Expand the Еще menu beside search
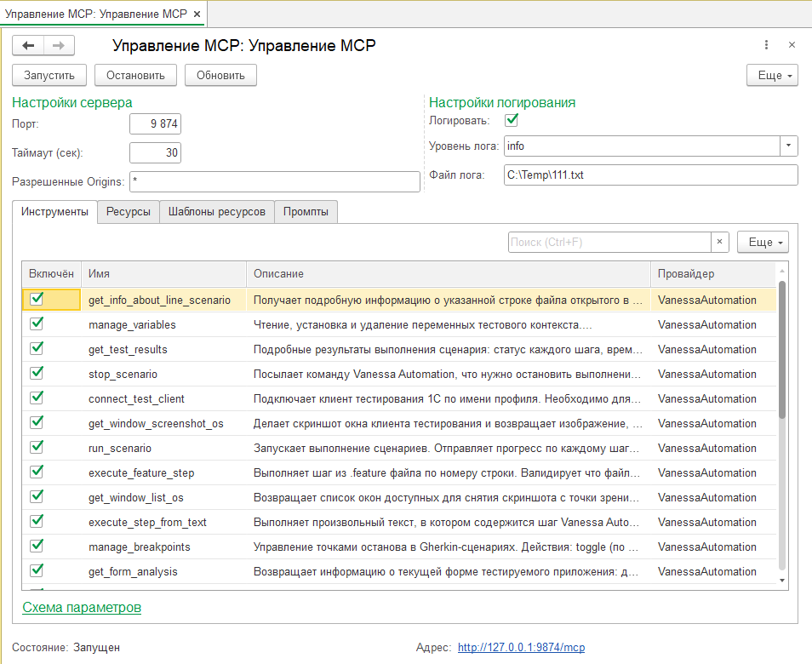Viewport: 812px width, 664px height. 763,242
